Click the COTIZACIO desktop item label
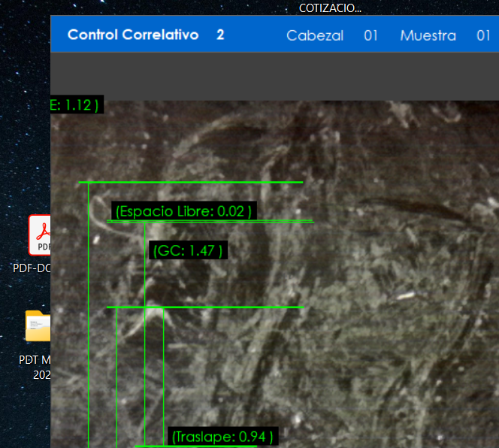499x448 pixels. pyautogui.click(x=330, y=9)
